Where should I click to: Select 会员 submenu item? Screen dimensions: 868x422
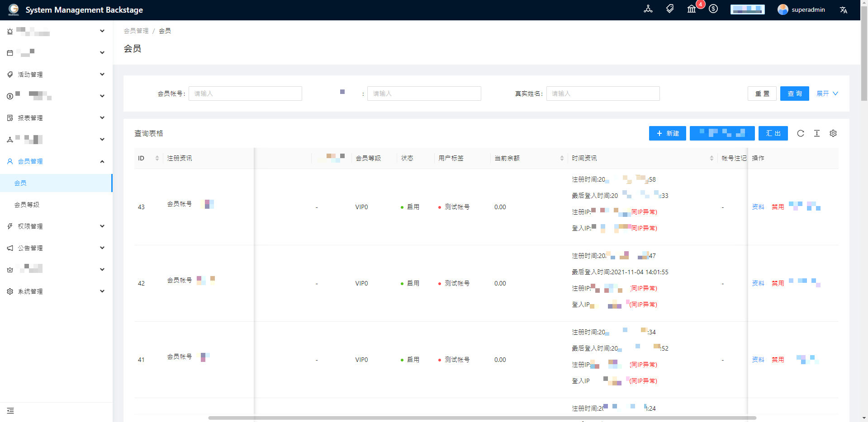(x=56, y=183)
